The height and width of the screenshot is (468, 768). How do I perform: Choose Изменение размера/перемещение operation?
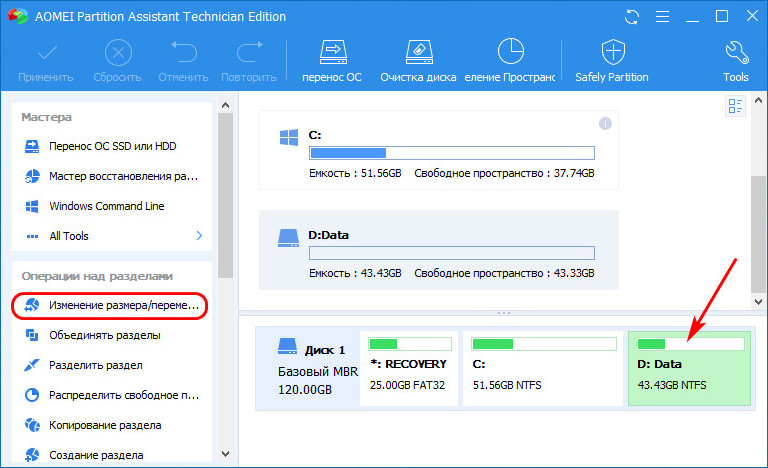coord(110,305)
